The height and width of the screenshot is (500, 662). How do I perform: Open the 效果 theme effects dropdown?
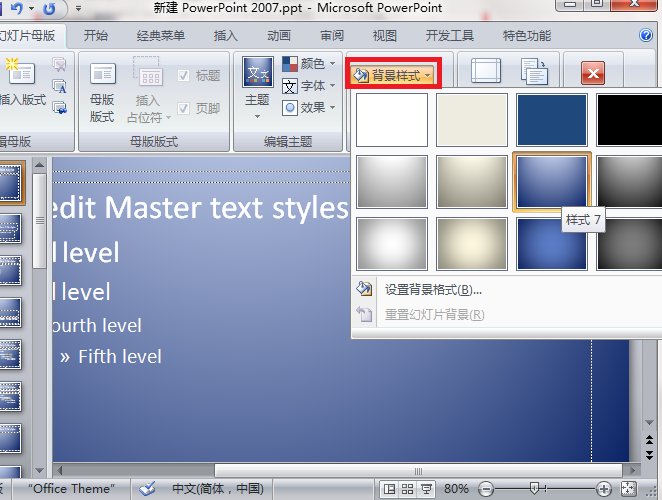coord(309,108)
